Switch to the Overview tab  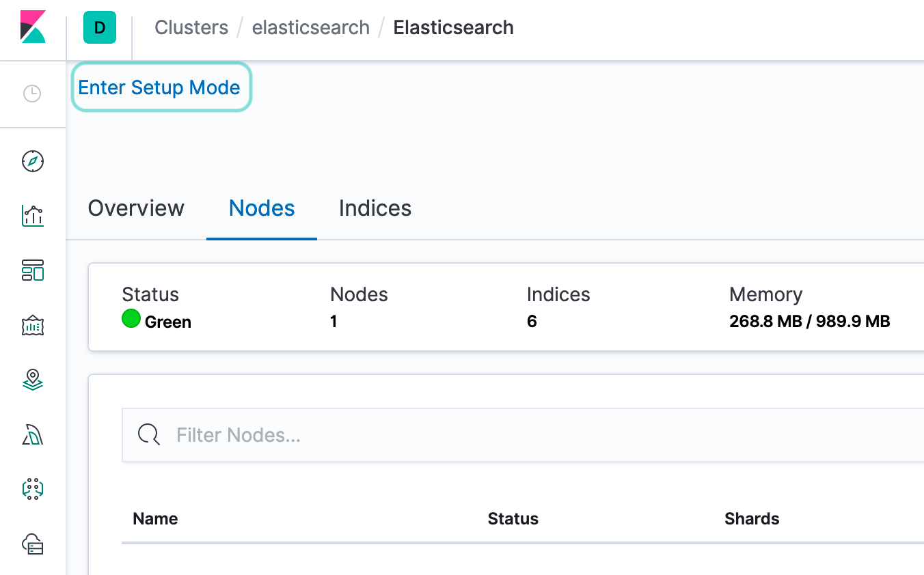click(x=136, y=208)
